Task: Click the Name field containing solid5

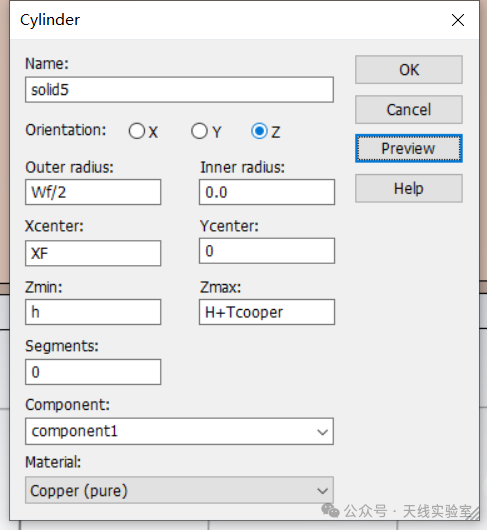Action: pyautogui.click(x=179, y=90)
